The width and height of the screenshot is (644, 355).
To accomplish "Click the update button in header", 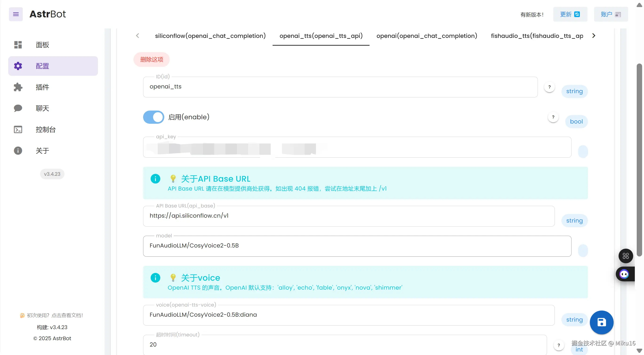I will pyautogui.click(x=570, y=15).
